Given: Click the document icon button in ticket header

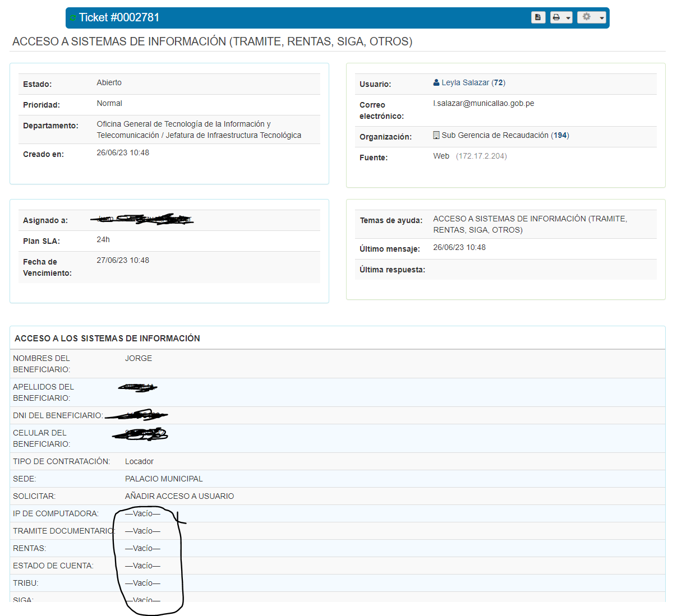Looking at the screenshot, I should 538,17.
